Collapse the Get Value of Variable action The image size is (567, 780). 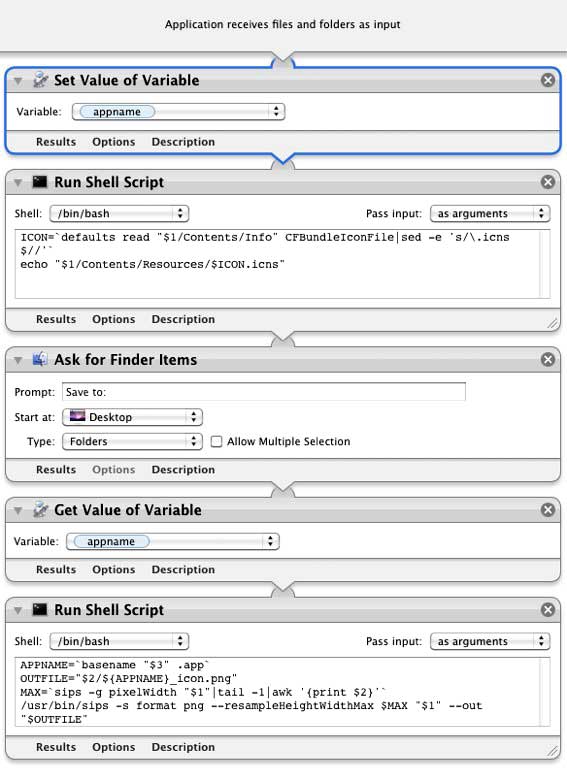tap(18, 510)
